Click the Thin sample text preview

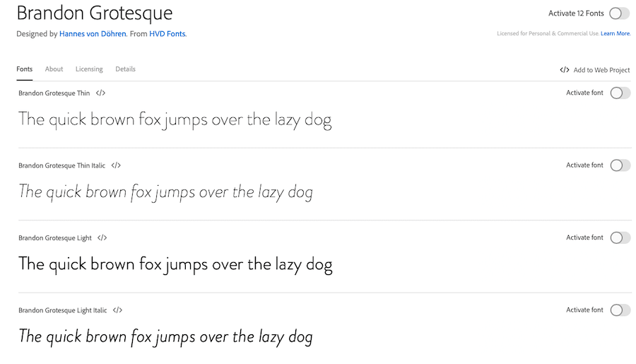(175, 119)
